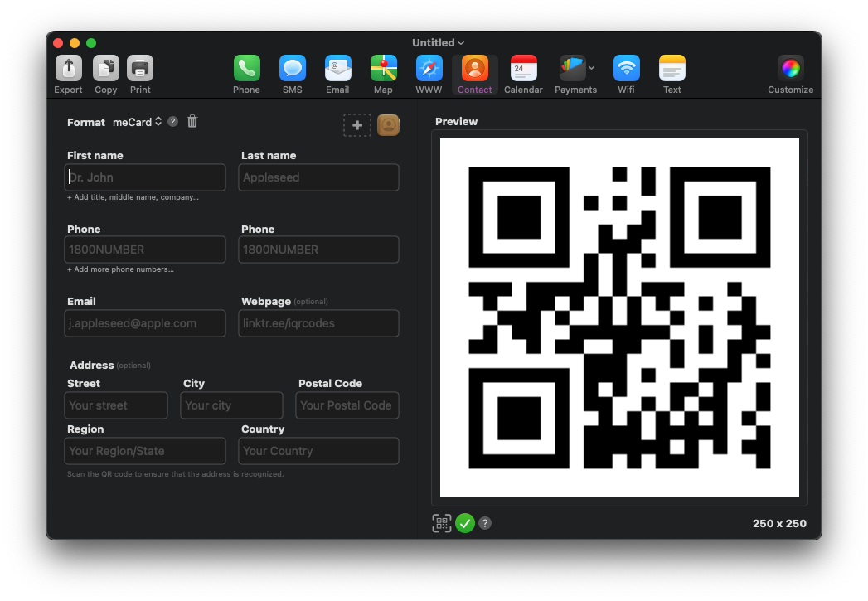
Task: Open the Untitled document title menu
Action: 438,42
